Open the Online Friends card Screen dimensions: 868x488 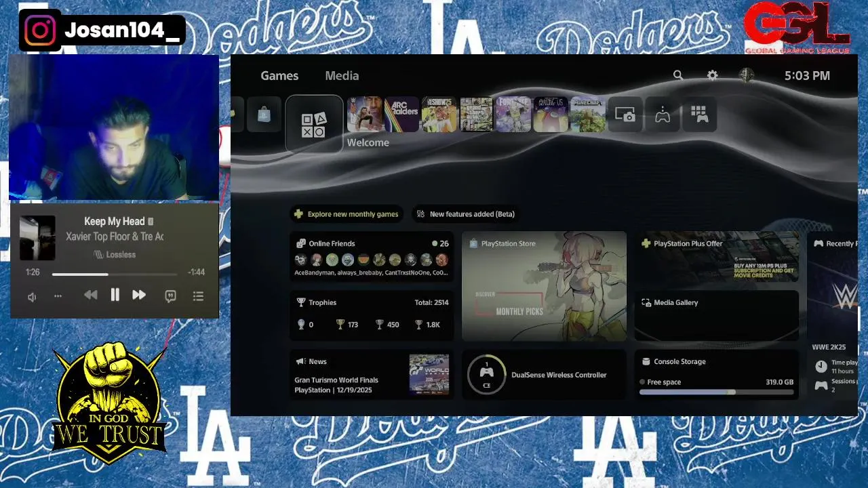(x=372, y=256)
